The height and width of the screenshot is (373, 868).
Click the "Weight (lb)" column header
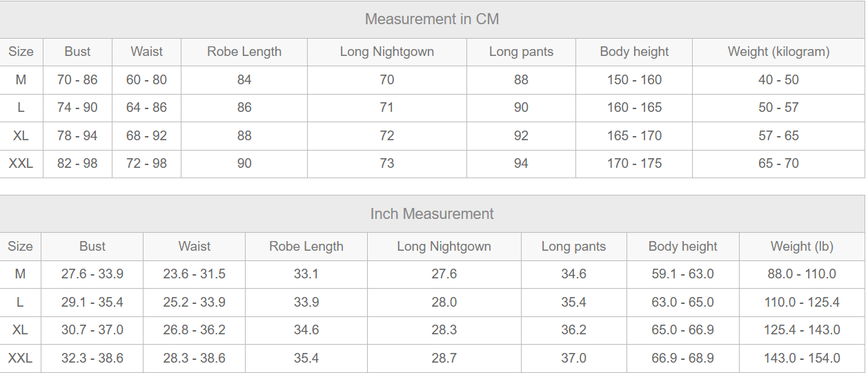pos(802,247)
